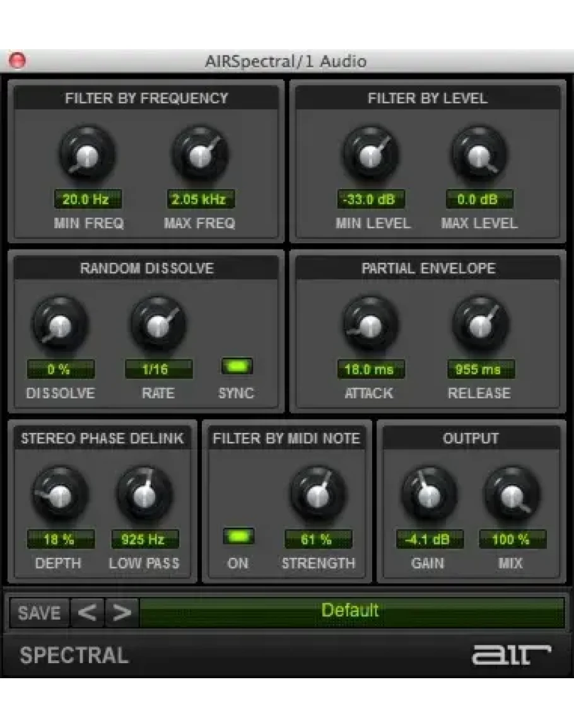Click the Partial Envelope Attack knob
574x728 pixels.
click(x=371, y=325)
